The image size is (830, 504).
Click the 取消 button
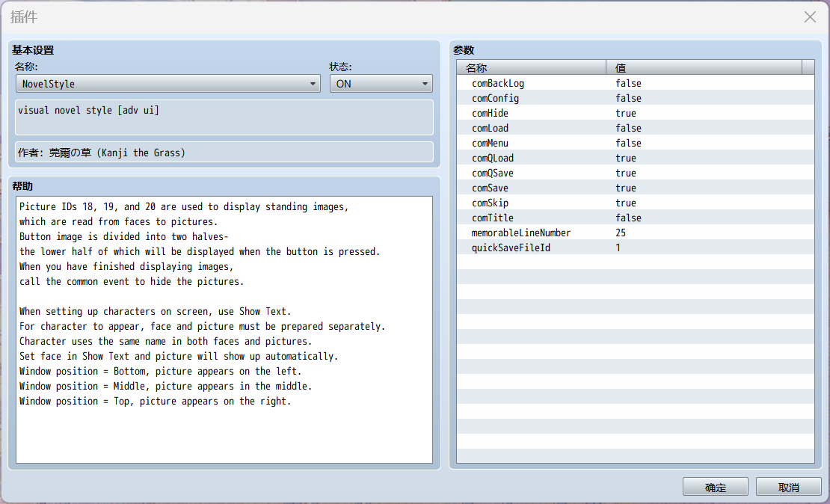tap(789, 487)
